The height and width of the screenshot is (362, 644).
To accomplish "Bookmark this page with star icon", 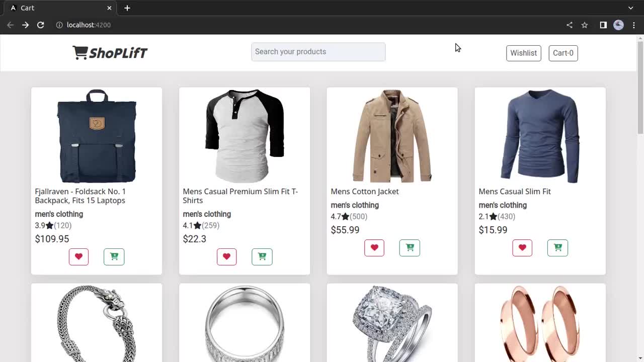I will coord(585,25).
